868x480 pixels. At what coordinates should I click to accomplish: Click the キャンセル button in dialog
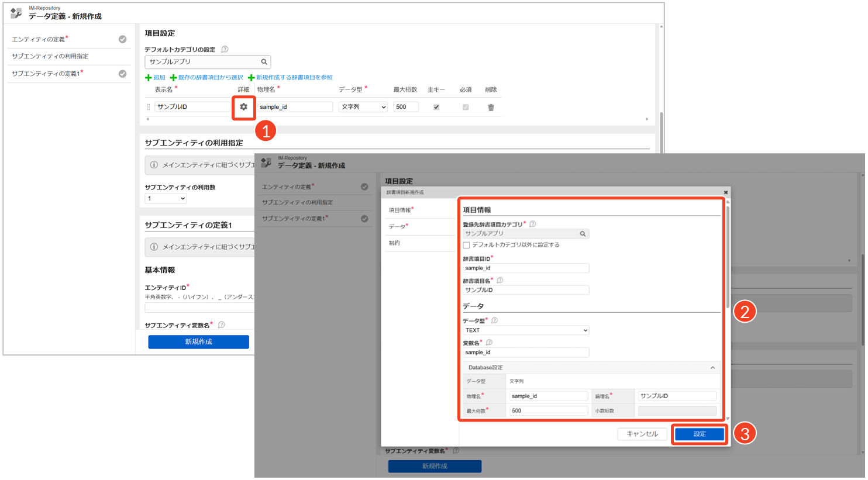pyautogui.click(x=642, y=434)
